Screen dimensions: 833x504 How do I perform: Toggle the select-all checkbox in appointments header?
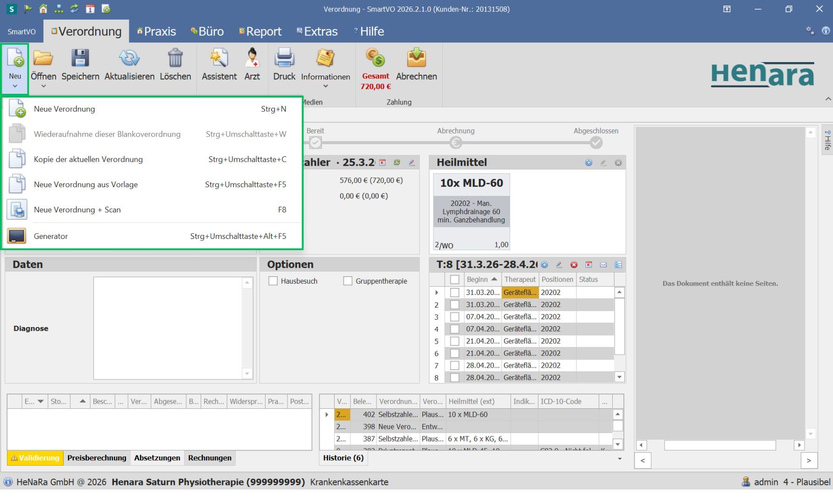click(x=455, y=280)
